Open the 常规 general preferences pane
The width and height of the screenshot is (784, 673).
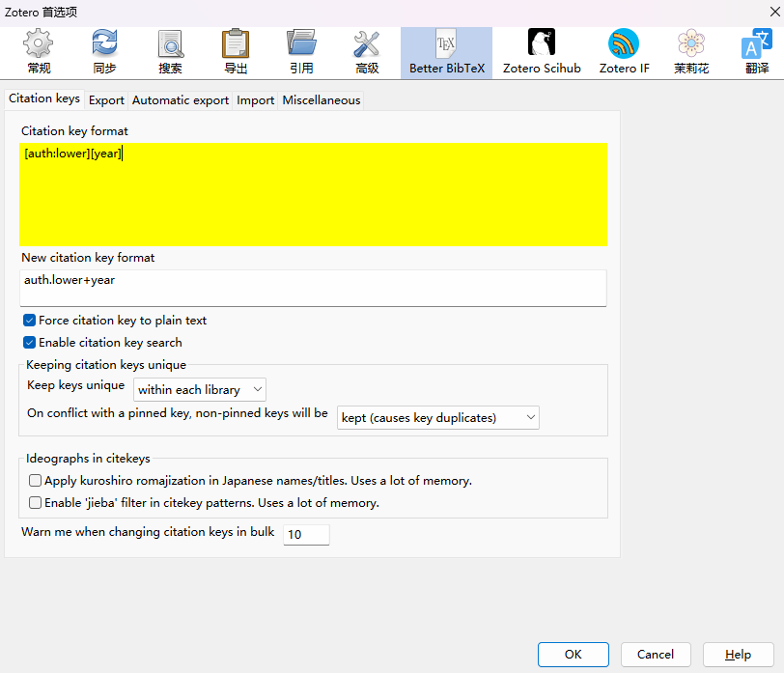pos(39,52)
